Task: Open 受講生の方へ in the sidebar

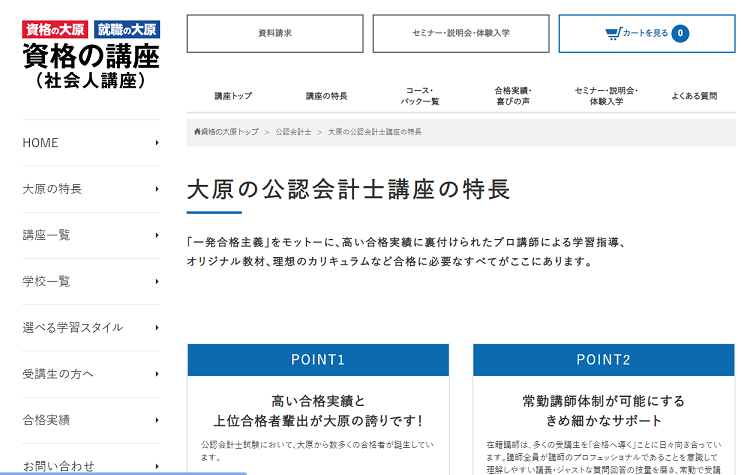Action: point(91,374)
